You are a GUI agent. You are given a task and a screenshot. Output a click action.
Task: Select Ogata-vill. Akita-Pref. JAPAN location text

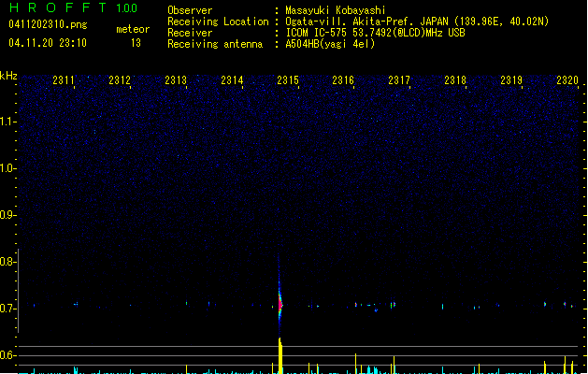coord(417,22)
